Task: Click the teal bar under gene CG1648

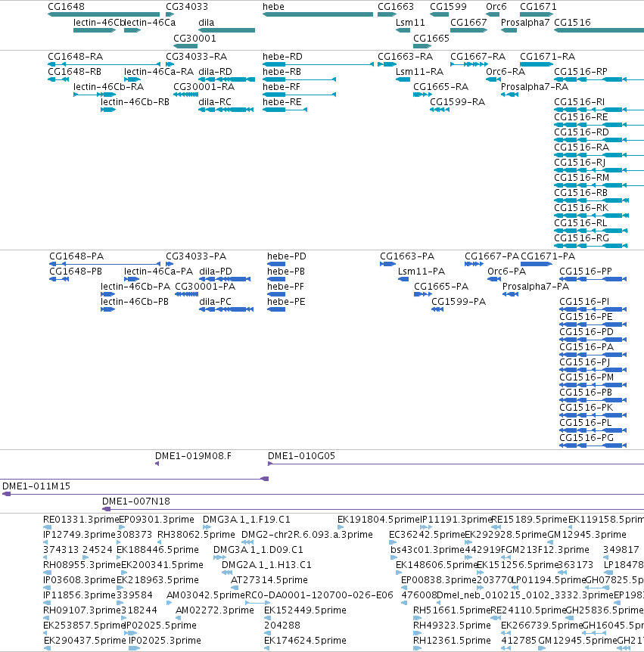Action: coord(104,14)
